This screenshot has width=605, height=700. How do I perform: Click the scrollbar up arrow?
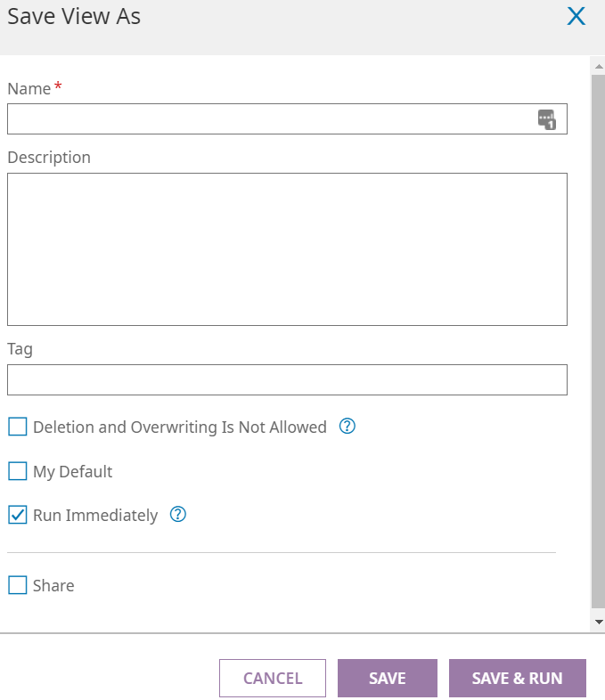point(599,64)
